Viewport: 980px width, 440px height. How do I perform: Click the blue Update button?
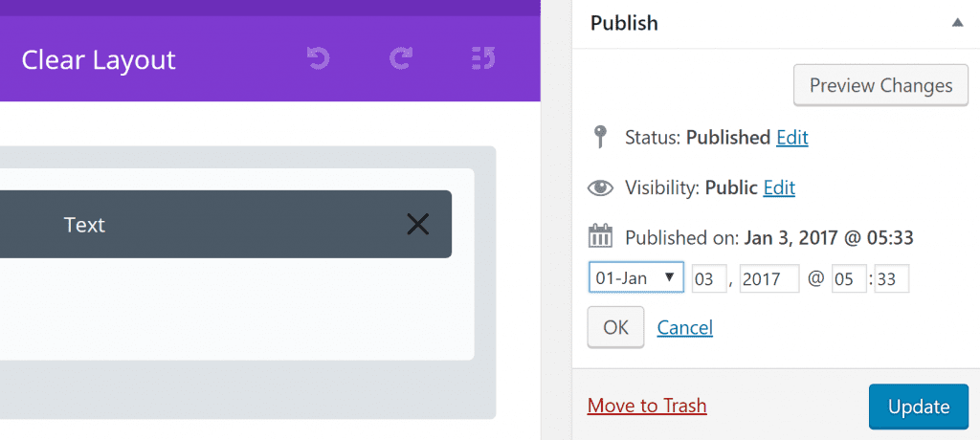click(x=919, y=407)
